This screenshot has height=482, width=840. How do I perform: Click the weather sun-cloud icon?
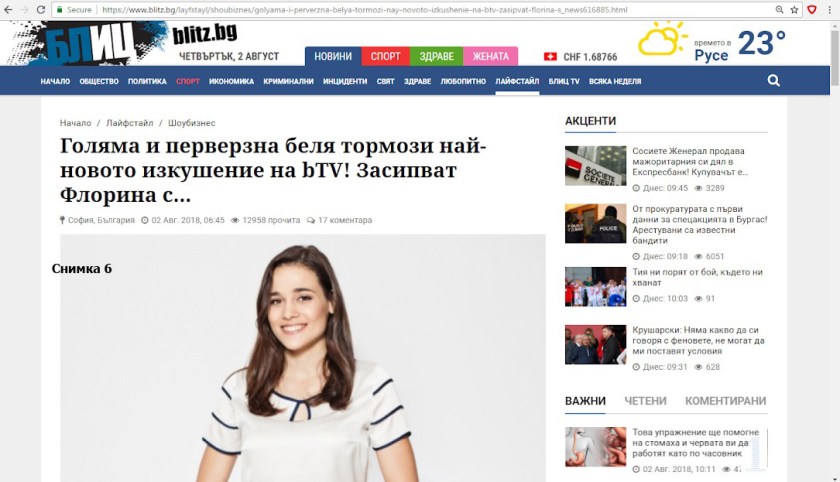(661, 39)
